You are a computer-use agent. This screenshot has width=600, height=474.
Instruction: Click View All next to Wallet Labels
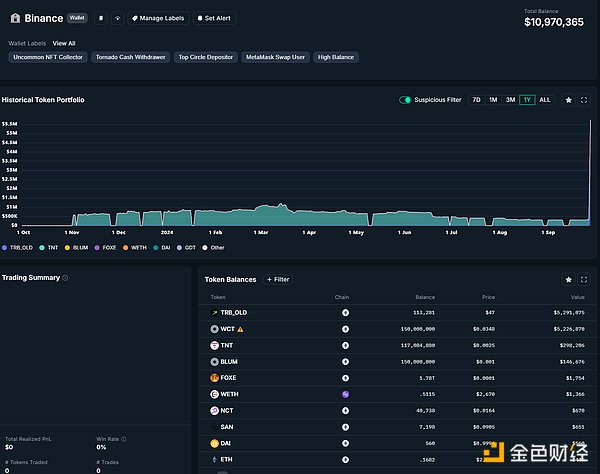64,43
